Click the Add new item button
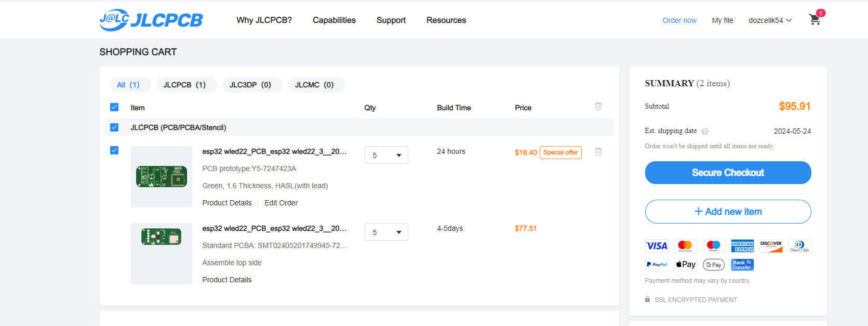Screen dimensions: 868x326 point(728,212)
